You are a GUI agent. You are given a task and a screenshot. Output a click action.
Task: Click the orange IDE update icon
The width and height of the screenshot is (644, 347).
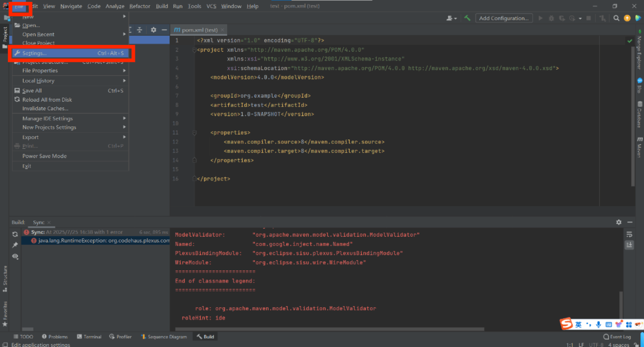(627, 18)
